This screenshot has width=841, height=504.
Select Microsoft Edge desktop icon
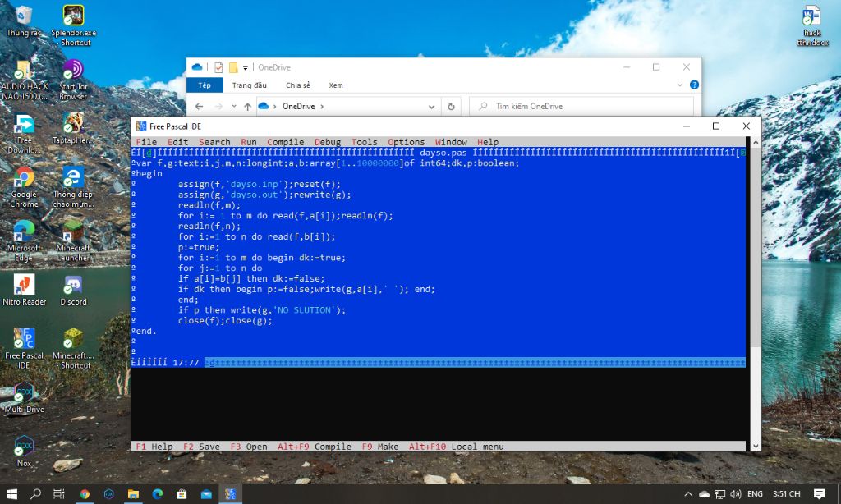[x=24, y=241]
